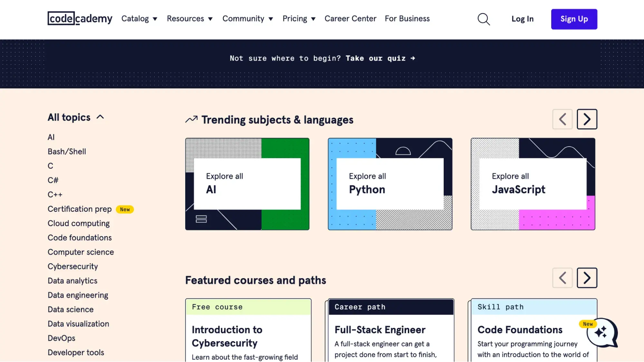Go to previous trending subjects slide
644x362 pixels.
[562, 119]
